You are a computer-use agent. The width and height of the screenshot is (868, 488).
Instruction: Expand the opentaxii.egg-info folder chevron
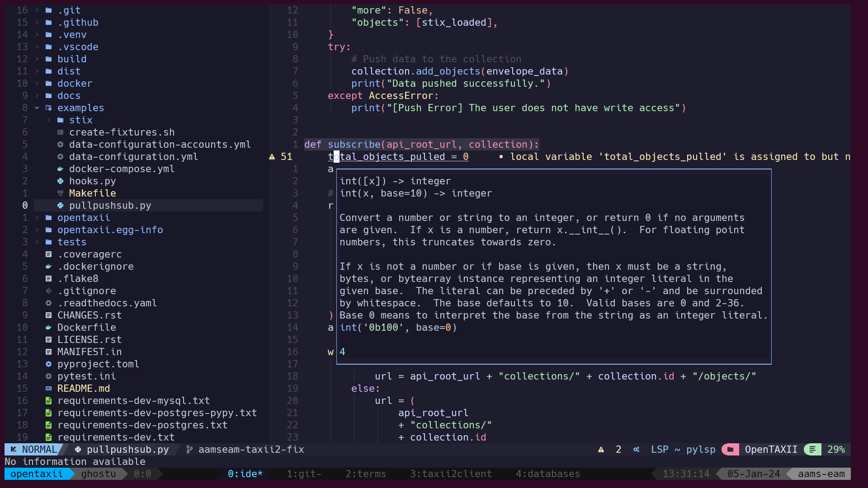(37, 230)
